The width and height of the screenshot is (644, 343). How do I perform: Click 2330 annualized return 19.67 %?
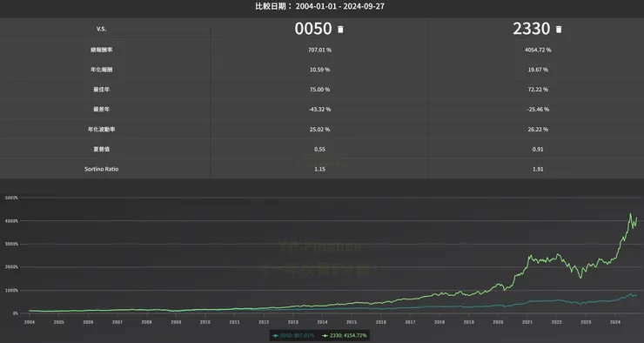click(538, 70)
